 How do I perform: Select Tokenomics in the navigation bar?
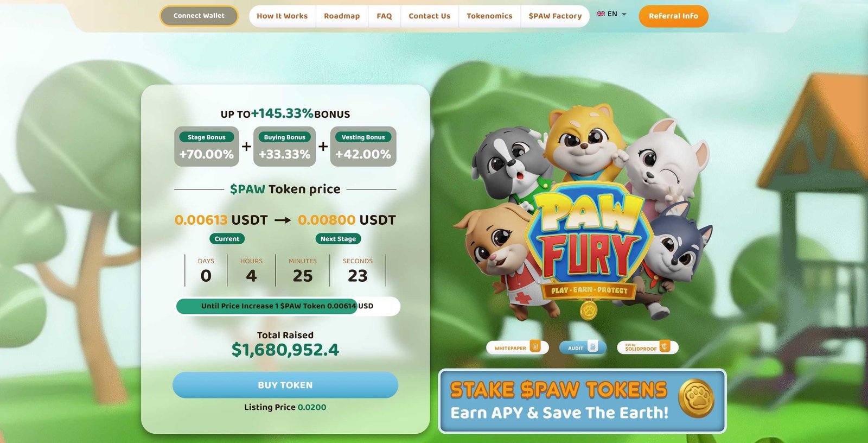click(x=489, y=16)
